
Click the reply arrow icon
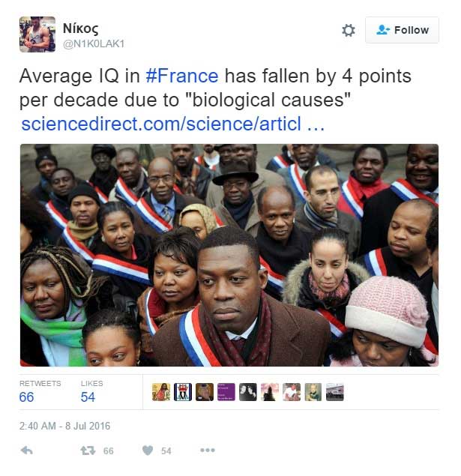click(x=27, y=451)
